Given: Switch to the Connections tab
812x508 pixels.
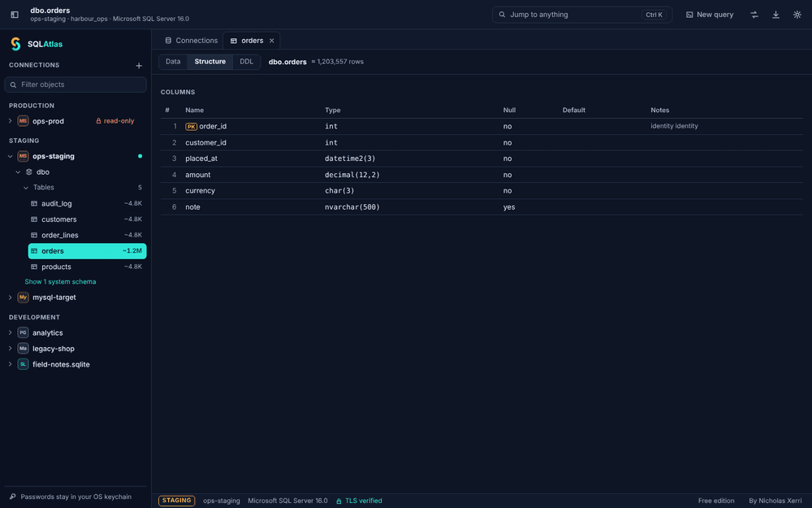Looking at the screenshot, I should (191, 41).
